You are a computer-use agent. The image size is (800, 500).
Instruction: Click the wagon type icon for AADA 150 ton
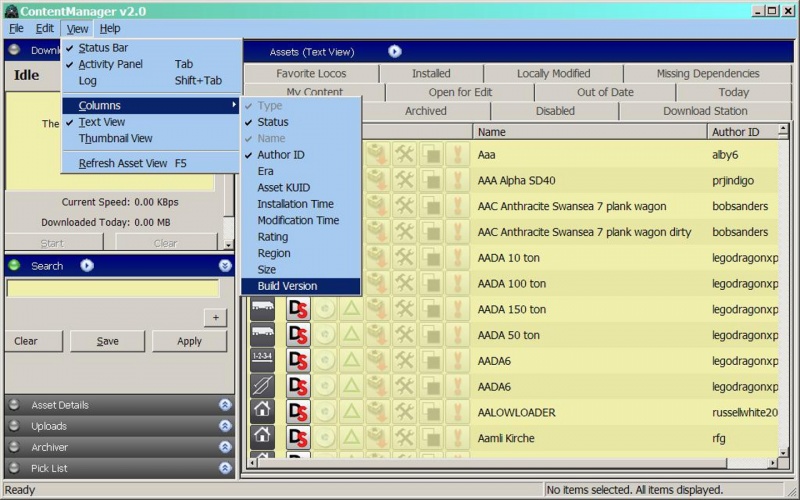[x=262, y=309]
